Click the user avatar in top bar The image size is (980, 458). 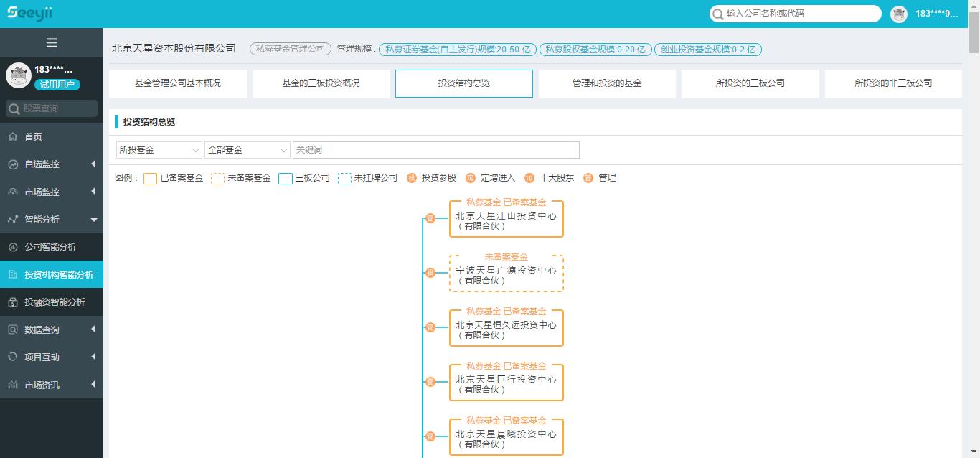(x=898, y=14)
